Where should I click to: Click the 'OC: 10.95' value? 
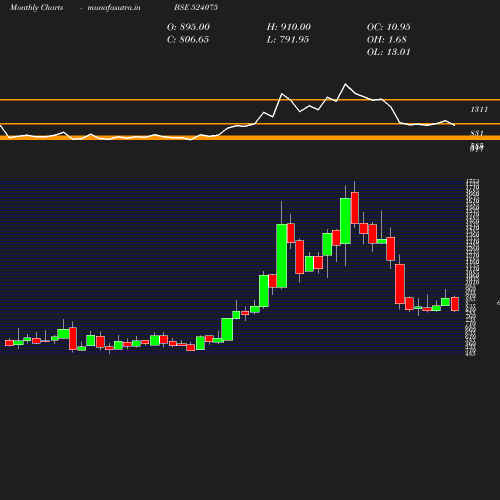click(x=389, y=27)
